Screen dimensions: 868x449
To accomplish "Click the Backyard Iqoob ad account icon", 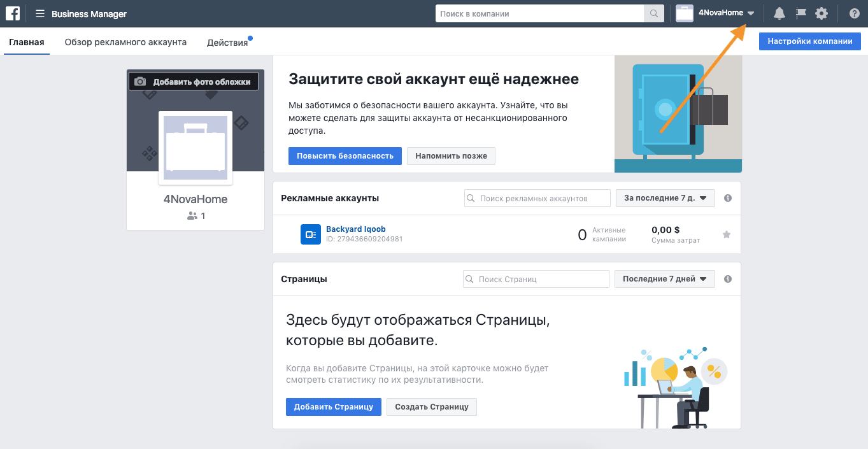I will 310,234.
